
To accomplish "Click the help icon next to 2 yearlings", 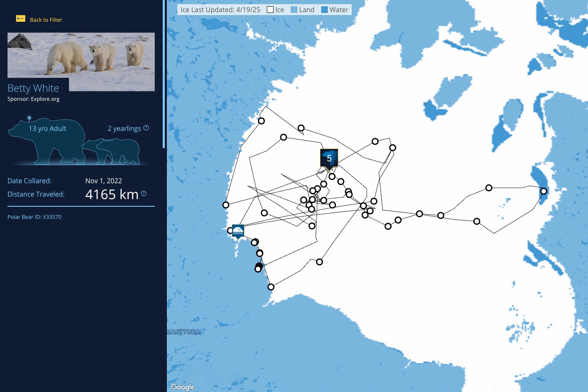I will 146,128.
